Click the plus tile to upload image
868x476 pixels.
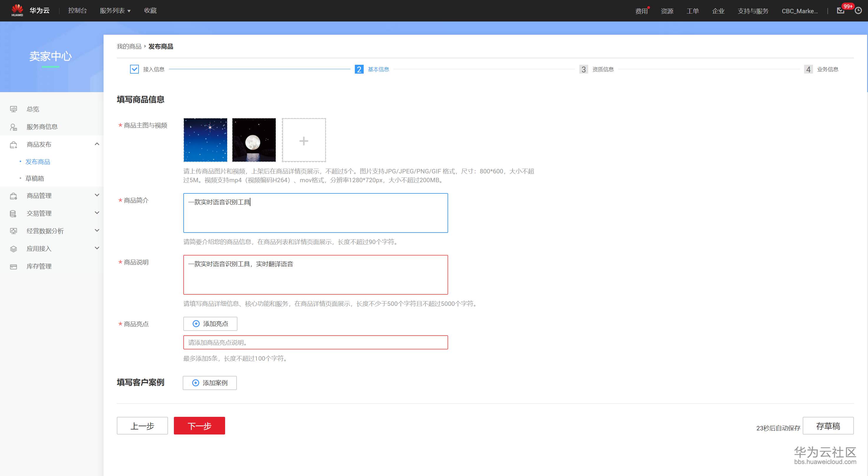(304, 140)
